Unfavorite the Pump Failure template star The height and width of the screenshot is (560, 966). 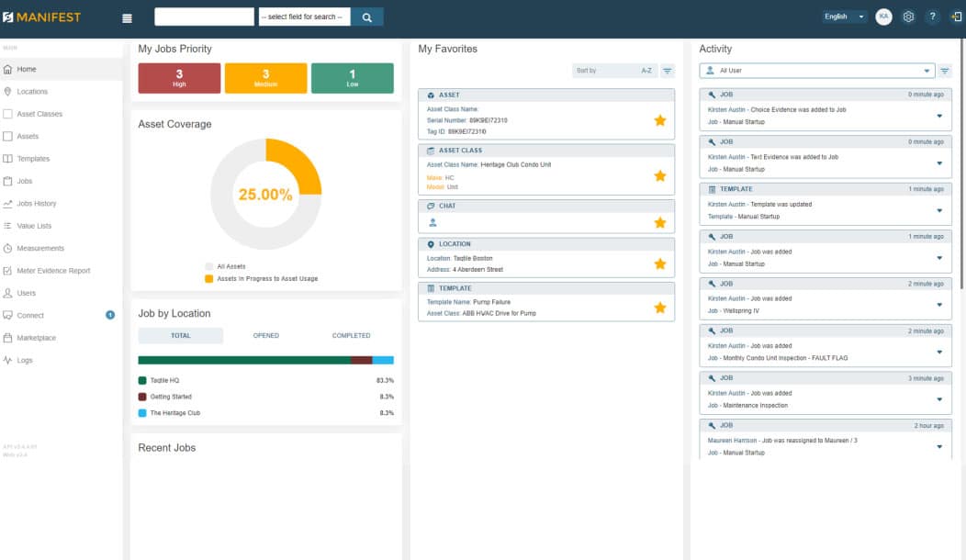[660, 308]
